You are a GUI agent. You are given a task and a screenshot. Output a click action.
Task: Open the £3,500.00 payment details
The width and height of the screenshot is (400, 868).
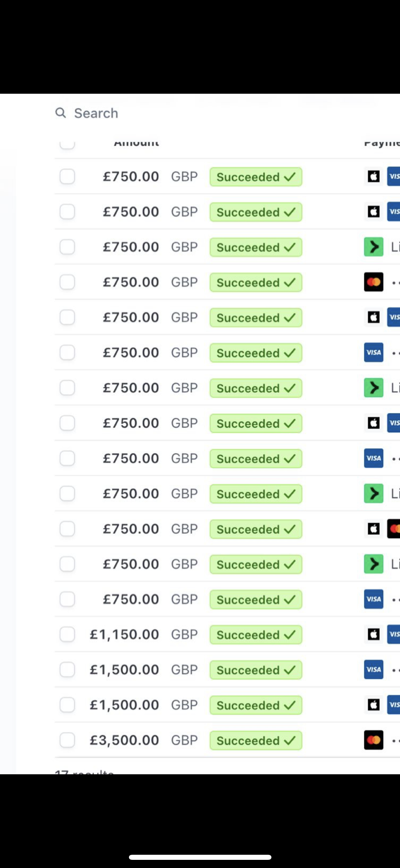click(124, 740)
